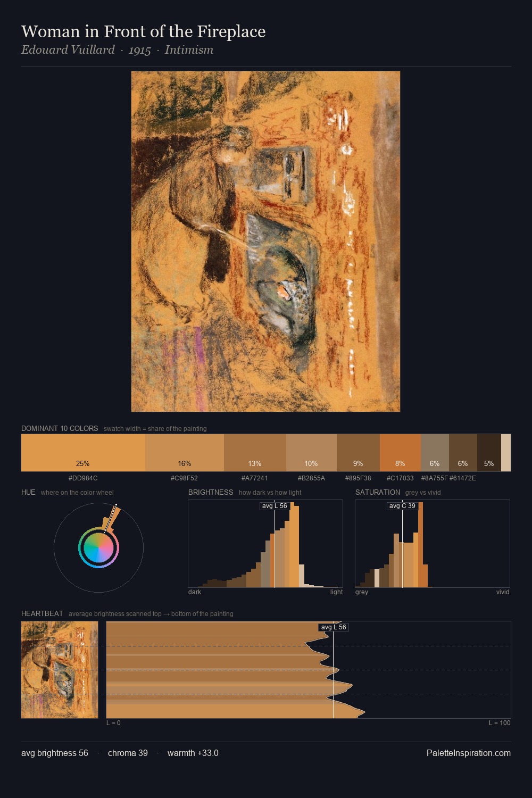Click the hex label #A77241
The width and height of the screenshot is (532, 798).
click(255, 478)
